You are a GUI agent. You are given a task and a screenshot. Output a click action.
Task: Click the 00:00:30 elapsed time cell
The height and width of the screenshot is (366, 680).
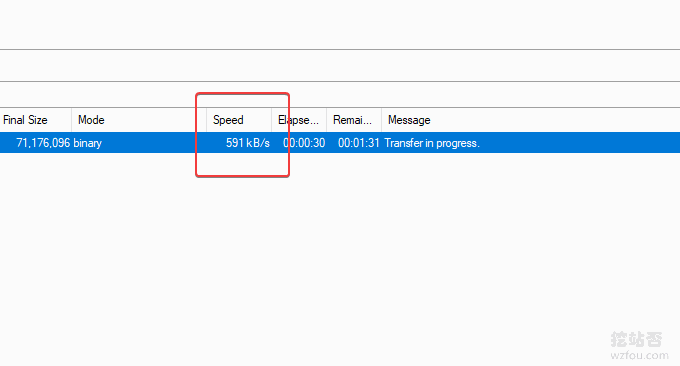pyautogui.click(x=304, y=143)
